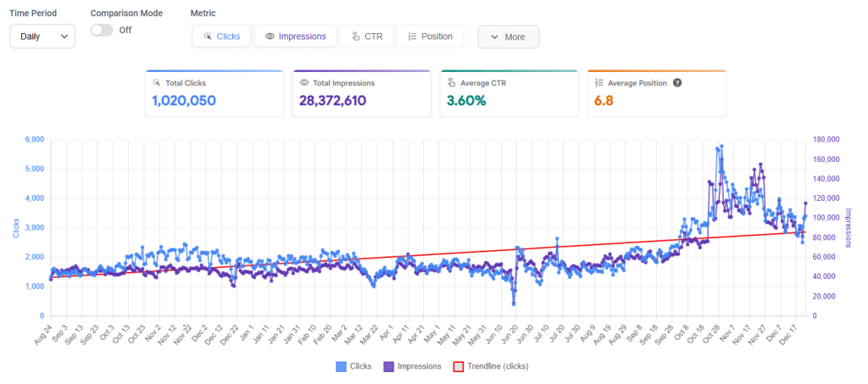
Task: Click the peak clicks data point near Oct 28
Action: tap(721, 146)
